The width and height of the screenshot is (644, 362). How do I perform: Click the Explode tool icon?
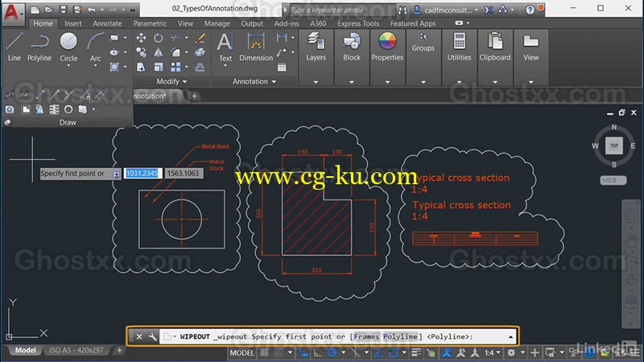200,52
